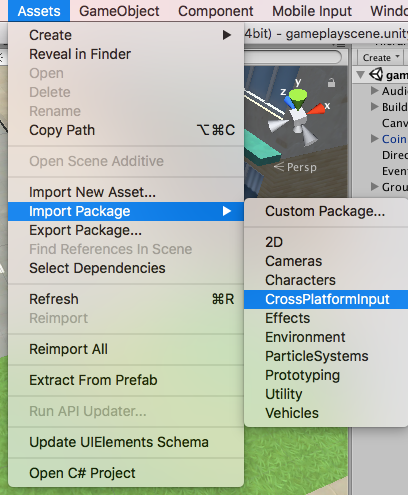Click the scene gizmo lock icon
The image size is (408, 495).
pyautogui.click(x=331, y=83)
